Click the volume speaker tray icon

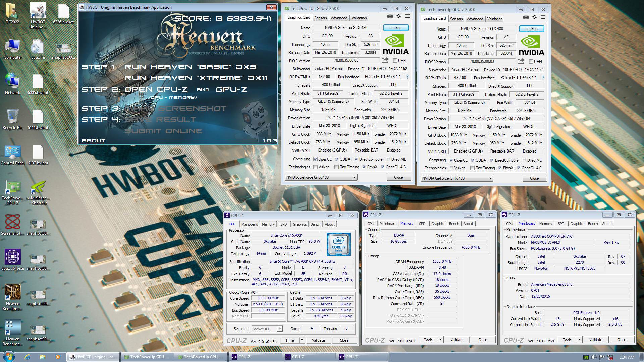coord(594,357)
